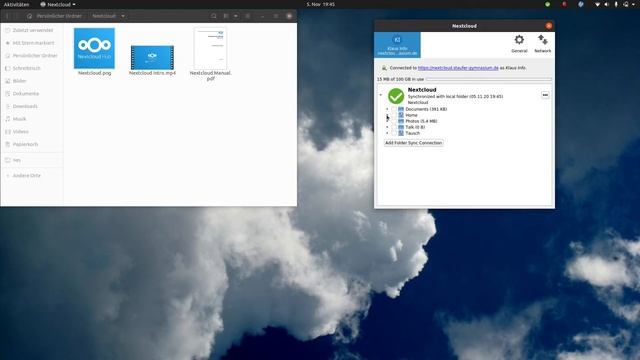Toggle the Tausch folder sync checkbox
This screenshot has height=360, width=640.
[394, 133]
